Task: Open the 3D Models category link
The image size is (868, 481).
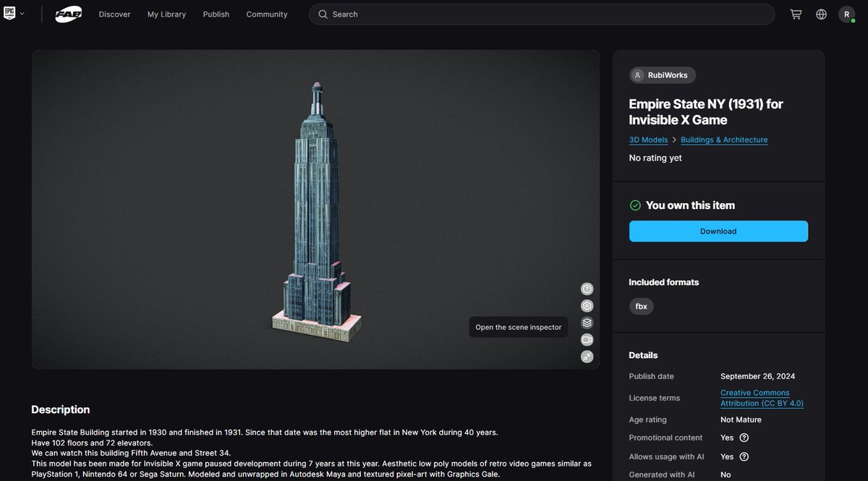Action: [648, 140]
